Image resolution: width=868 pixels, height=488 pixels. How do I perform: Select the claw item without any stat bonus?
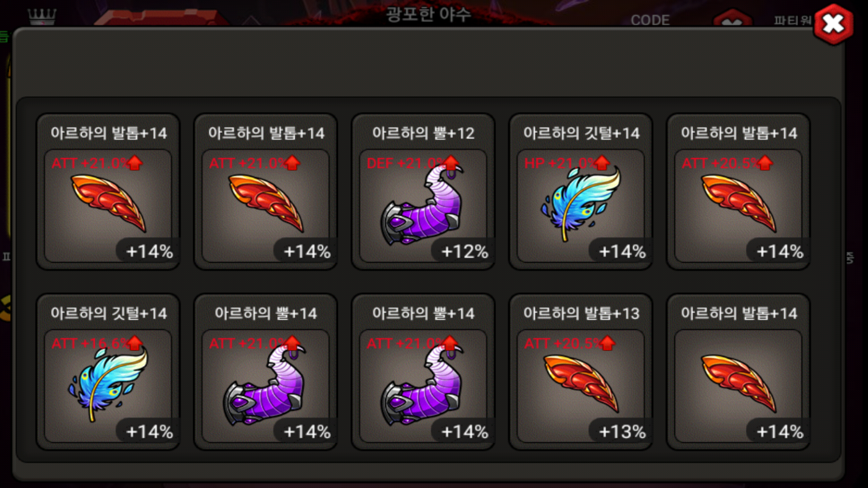click(x=738, y=372)
